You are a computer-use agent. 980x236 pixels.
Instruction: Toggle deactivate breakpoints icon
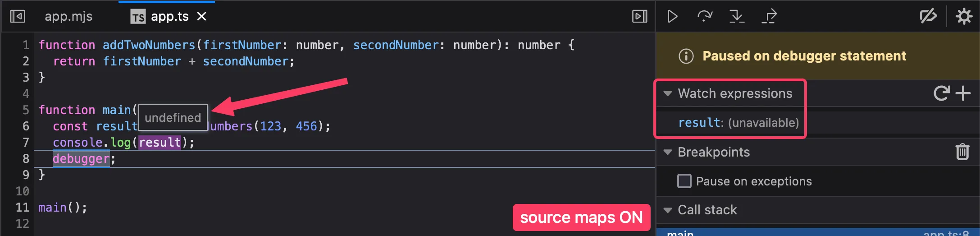[928, 17]
